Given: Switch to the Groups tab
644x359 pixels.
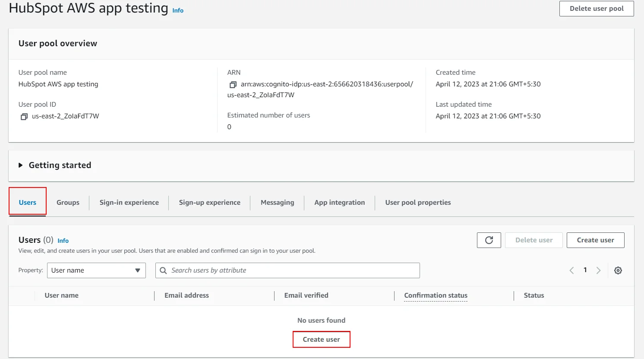Looking at the screenshot, I should [x=68, y=202].
